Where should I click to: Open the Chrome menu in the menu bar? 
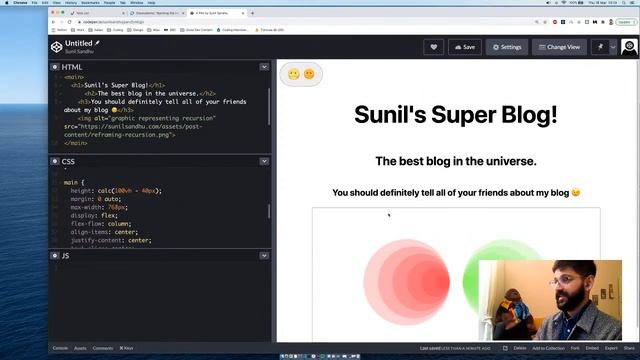pos(20,2)
